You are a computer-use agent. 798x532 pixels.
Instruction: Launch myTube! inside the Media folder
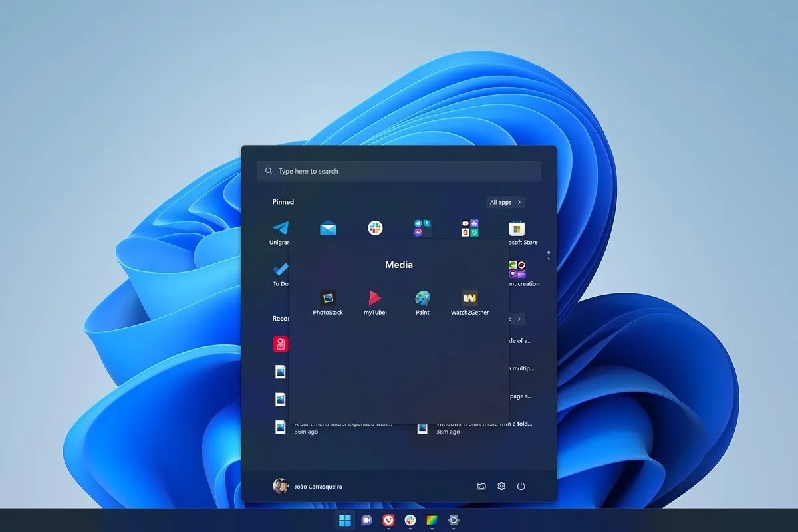pyautogui.click(x=374, y=299)
